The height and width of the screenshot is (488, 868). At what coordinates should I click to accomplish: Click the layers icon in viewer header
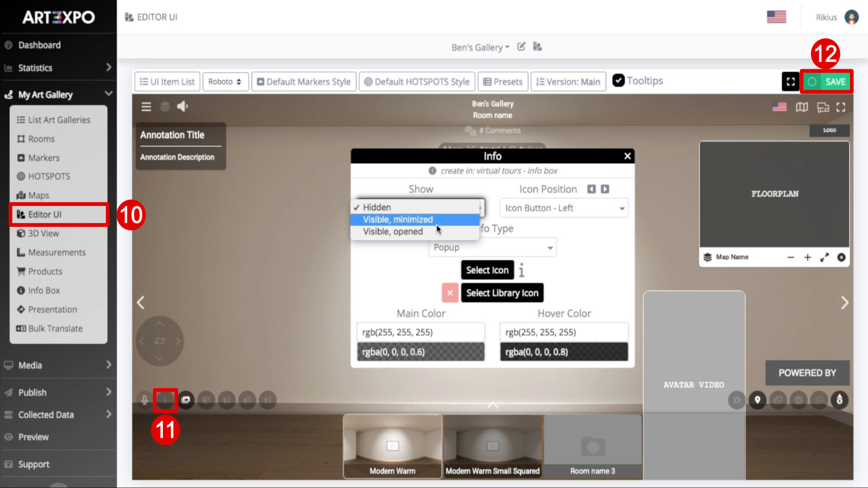click(x=165, y=107)
